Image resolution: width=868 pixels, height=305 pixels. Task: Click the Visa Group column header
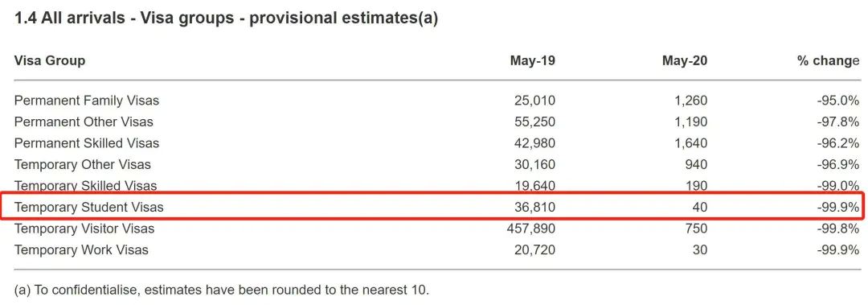click(50, 60)
